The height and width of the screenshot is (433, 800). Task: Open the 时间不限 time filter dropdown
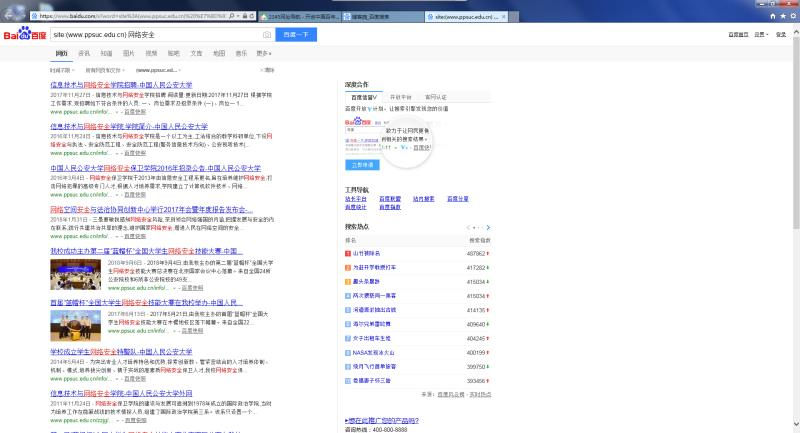pyautogui.click(x=62, y=70)
